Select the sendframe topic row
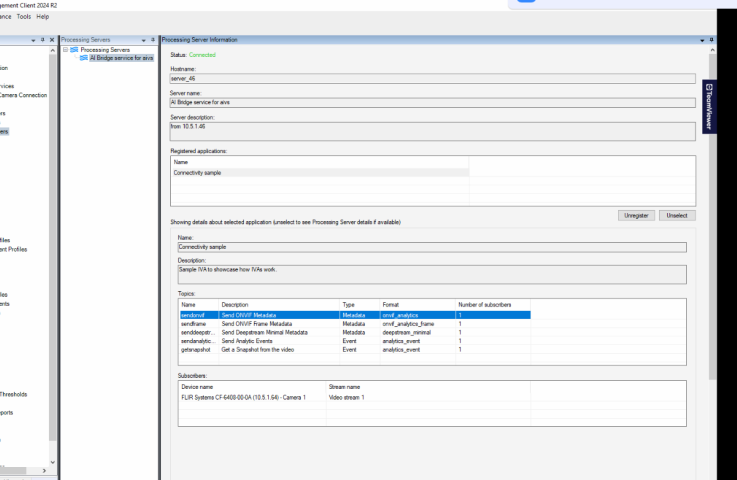Image resolution: width=737 pixels, height=480 pixels. (193, 324)
